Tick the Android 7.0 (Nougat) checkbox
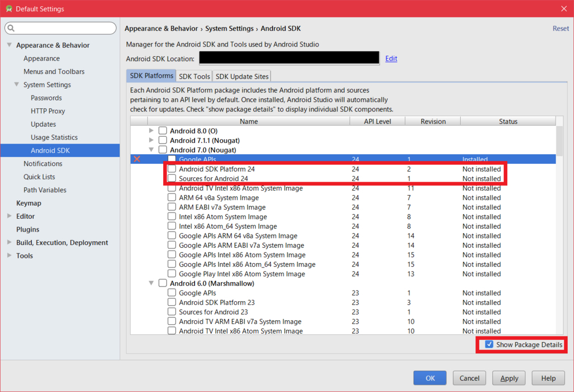 coord(163,150)
